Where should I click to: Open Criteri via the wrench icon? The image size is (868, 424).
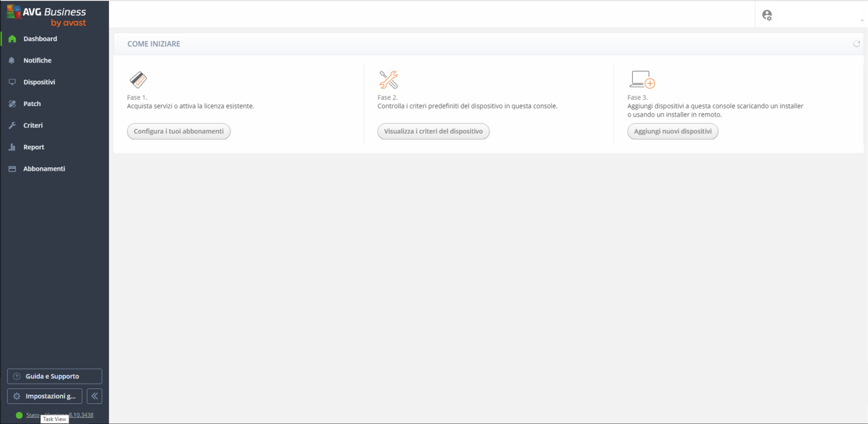click(x=12, y=125)
